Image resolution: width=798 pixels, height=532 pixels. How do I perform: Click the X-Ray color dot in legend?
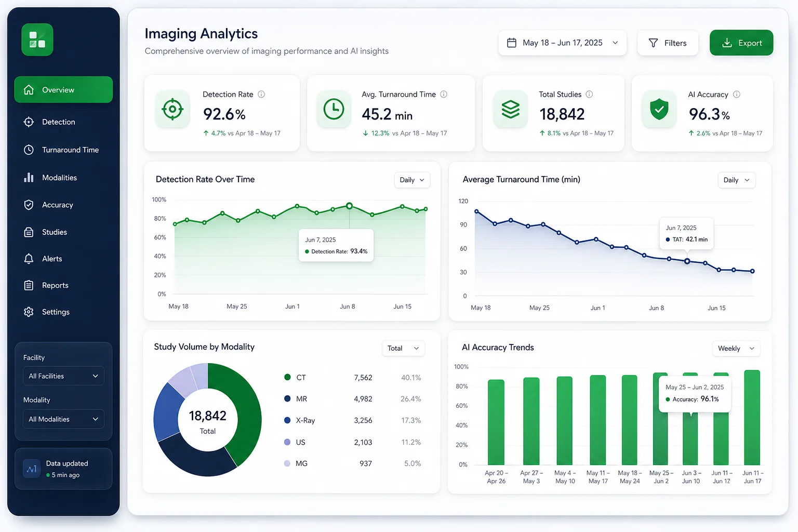(x=287, y=420)
